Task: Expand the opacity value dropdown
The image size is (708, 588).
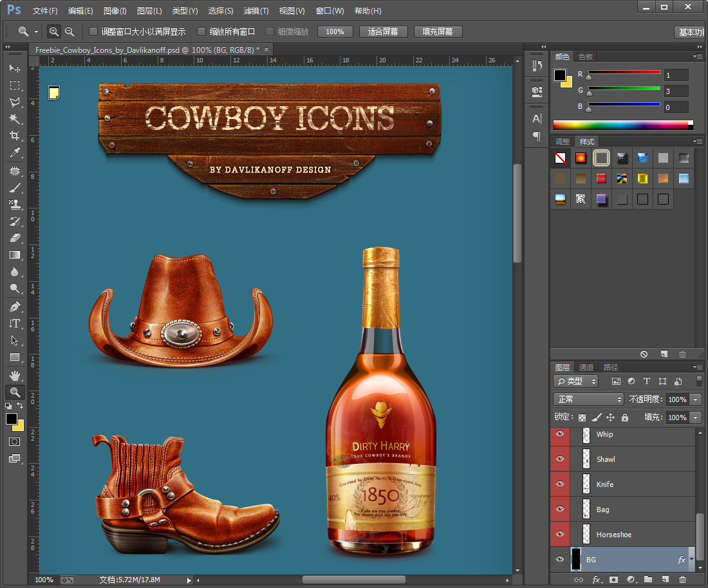Action: [695, 400]
